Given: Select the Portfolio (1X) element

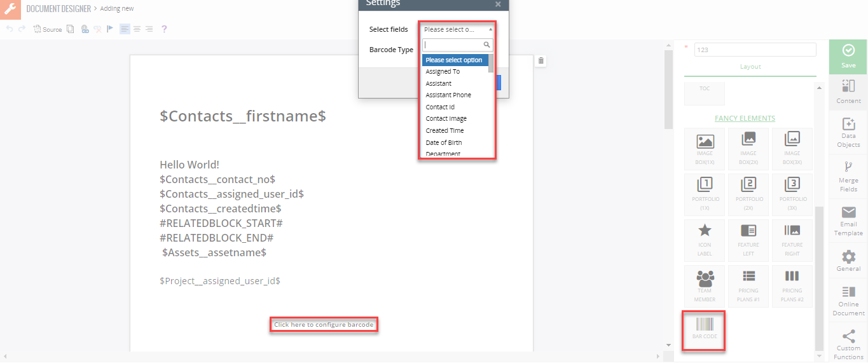Looking at the screenshot, I should pyautogui.click(x=705, y=195).
